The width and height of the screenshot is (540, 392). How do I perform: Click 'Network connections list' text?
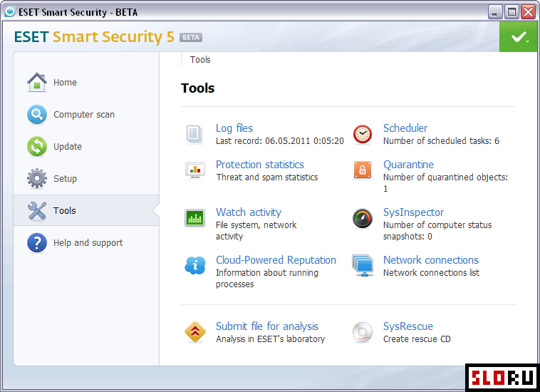pos(431,273)
